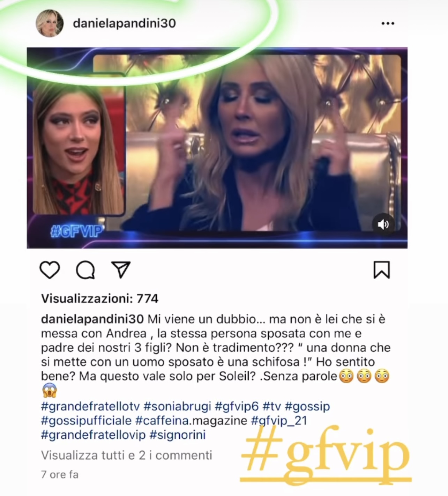Save the post with the bookmark icon
The image size is (448, 496).
point(382,270)
